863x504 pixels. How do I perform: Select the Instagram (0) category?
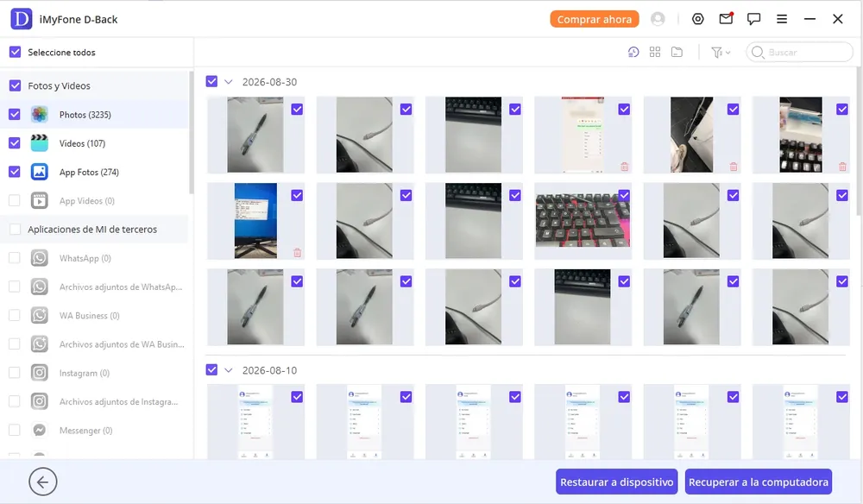pos(94,373)
